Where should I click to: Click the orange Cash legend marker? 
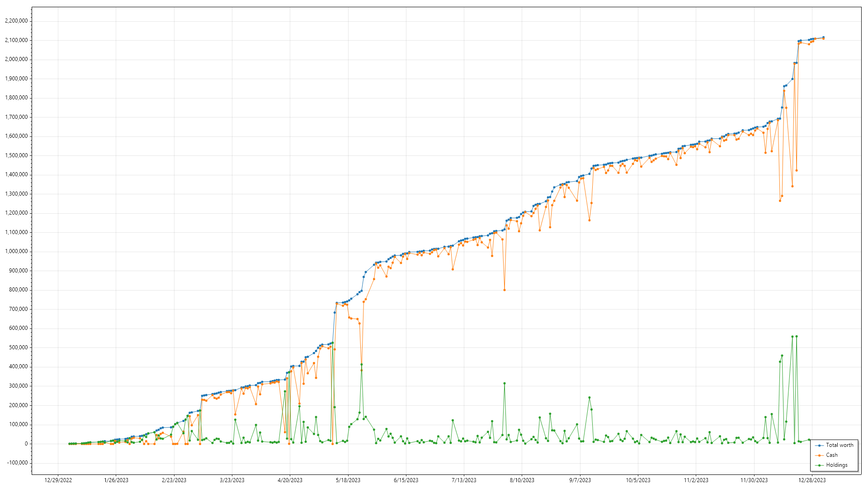click(819, 455)
